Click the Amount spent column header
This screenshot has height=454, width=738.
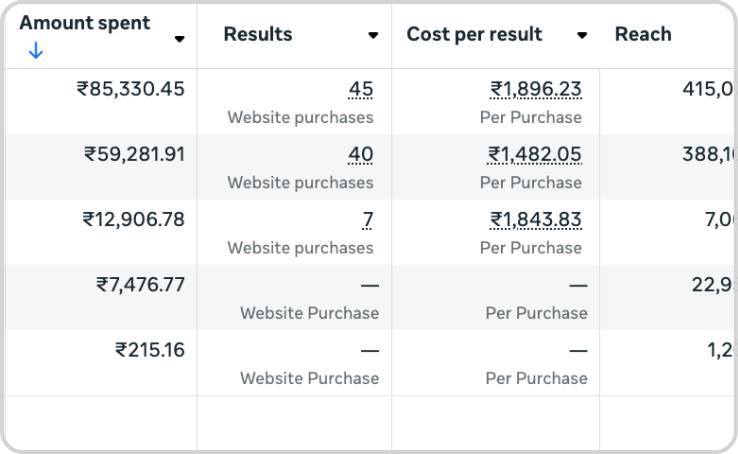85,23
